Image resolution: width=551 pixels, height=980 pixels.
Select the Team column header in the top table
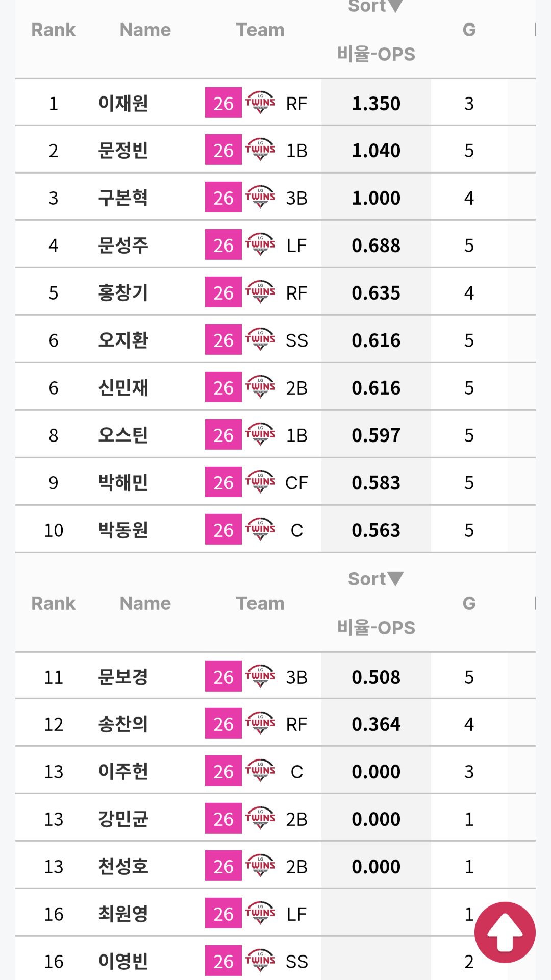tap(260, 30)
